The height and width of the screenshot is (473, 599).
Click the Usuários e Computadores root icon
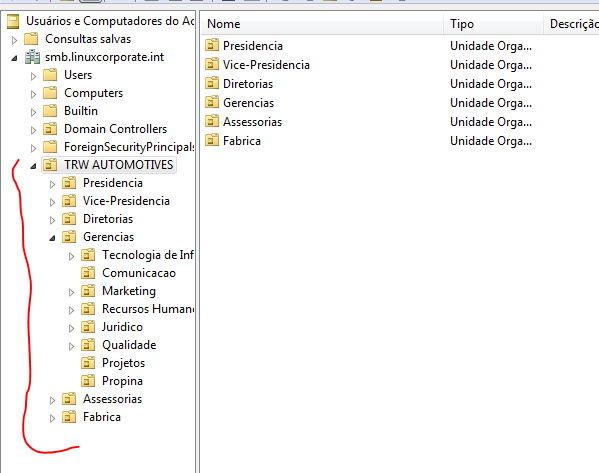coord(13,21)
